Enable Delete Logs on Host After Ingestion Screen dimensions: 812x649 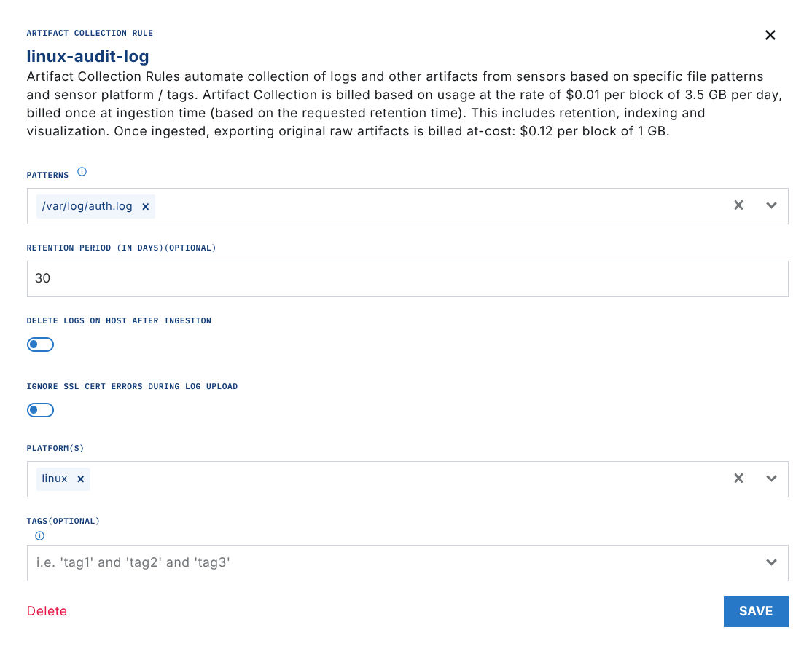[41, 345]
